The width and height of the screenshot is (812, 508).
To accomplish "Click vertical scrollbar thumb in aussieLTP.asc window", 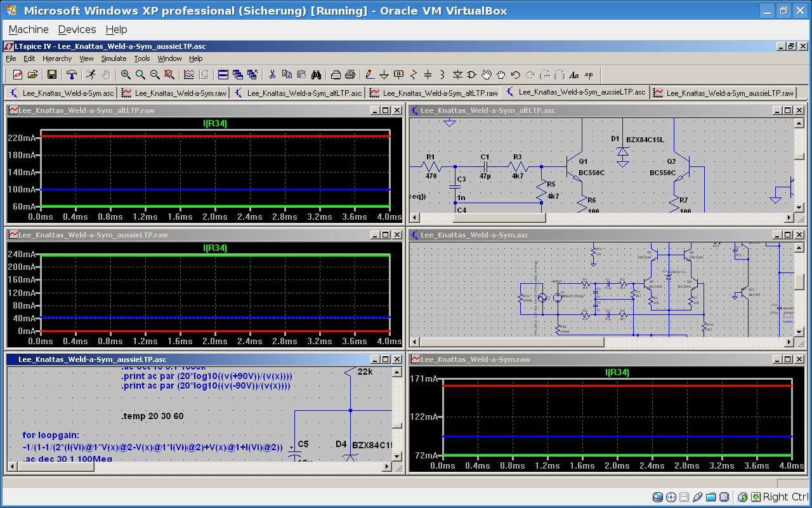I will pyautogui.click(x=397, y=425).
